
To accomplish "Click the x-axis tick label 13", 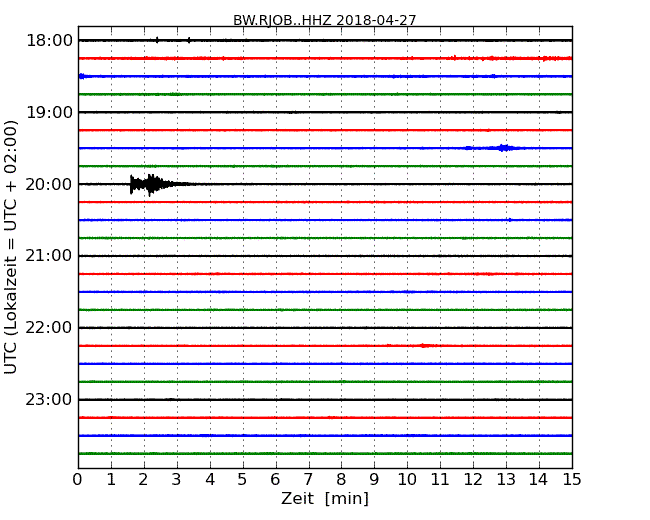I will [506, 479].
